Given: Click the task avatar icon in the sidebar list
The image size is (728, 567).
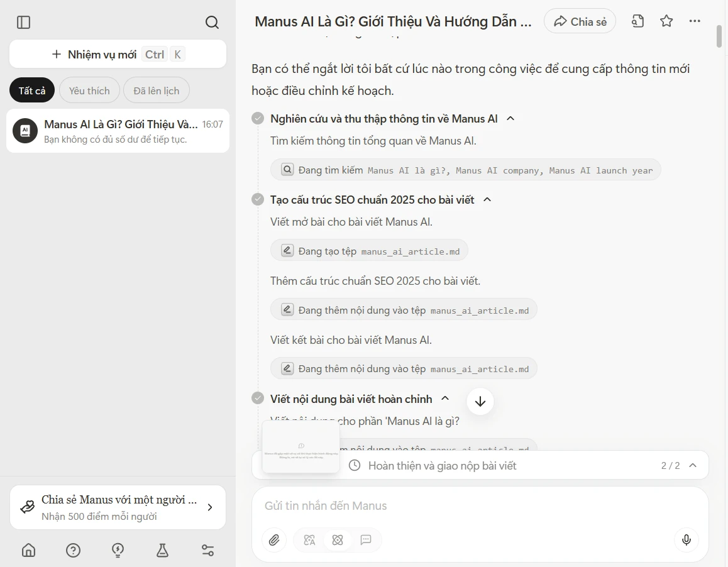Looking at the screenshot, I should [x=25, y=131].
